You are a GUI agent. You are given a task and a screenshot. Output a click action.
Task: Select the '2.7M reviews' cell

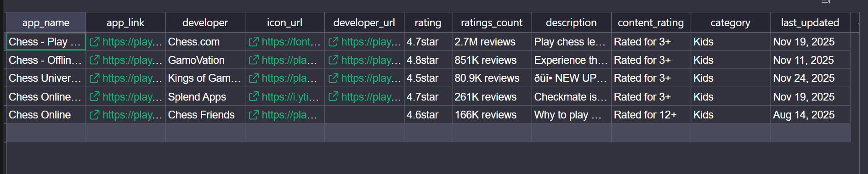coord(492,42)
